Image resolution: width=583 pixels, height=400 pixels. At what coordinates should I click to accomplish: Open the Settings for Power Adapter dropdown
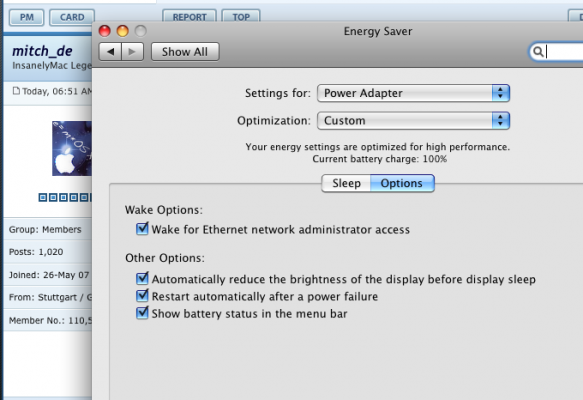point(413,93)
